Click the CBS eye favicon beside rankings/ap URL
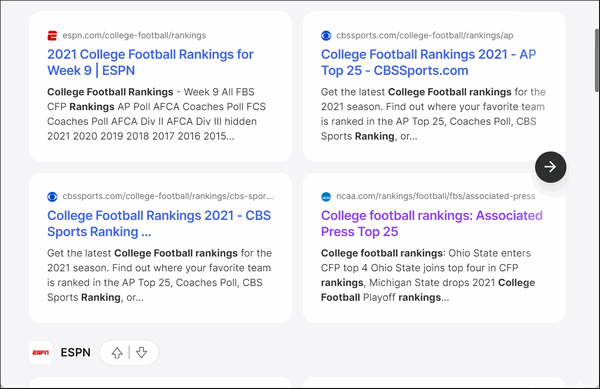 (326, 36)
